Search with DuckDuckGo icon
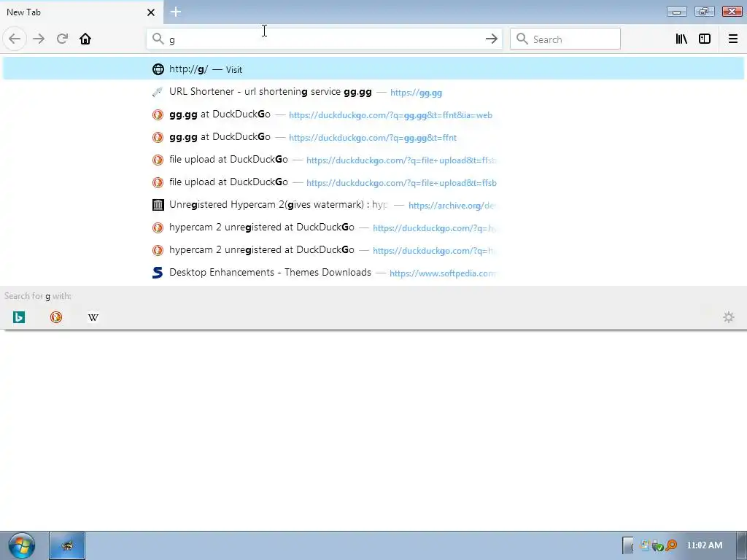The image size is (747, 560). pos(55,317)
